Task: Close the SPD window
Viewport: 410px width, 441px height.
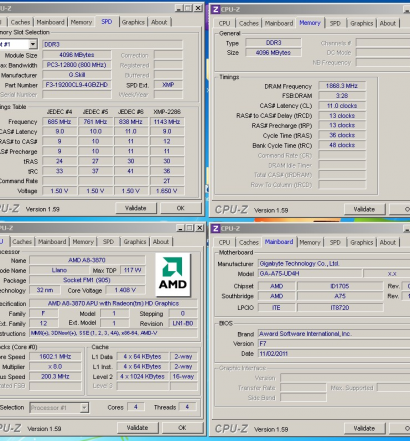Action: point(198,8)
